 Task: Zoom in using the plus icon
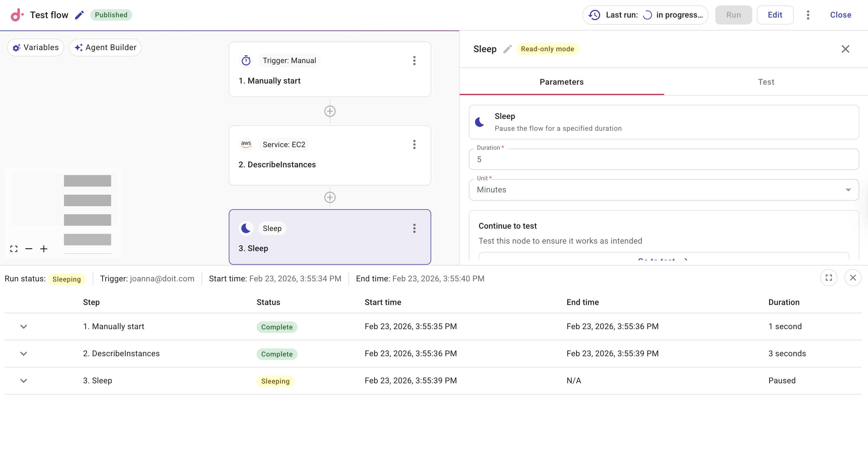click(44, 249)
